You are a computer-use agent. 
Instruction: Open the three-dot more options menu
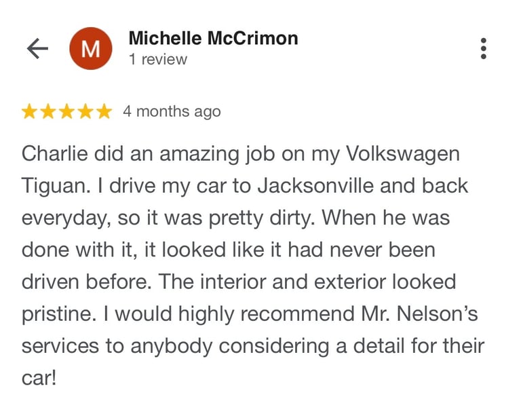pos(484,48)
